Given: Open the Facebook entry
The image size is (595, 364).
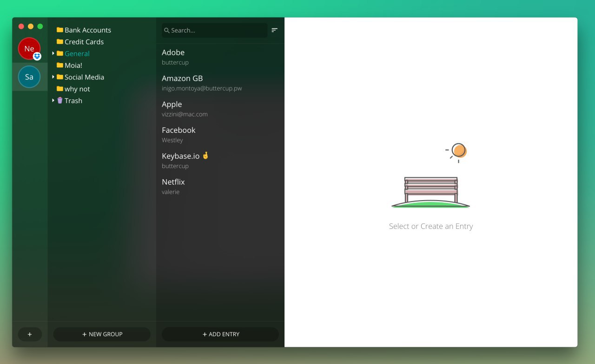Looking at the screenshot, I should tap(220, 135).
